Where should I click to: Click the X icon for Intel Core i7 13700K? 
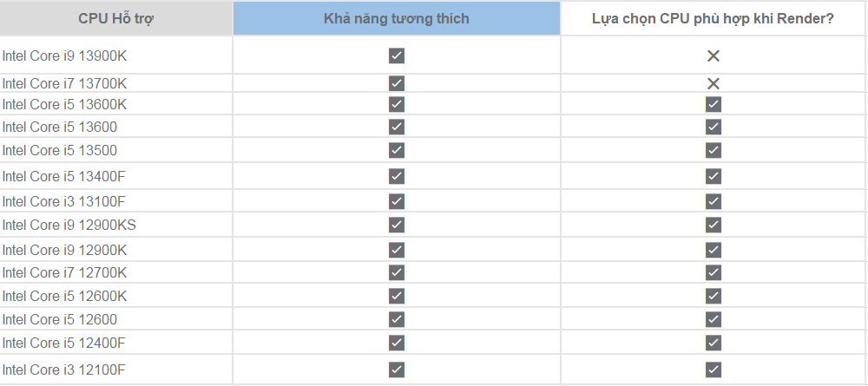click(713, 84)
